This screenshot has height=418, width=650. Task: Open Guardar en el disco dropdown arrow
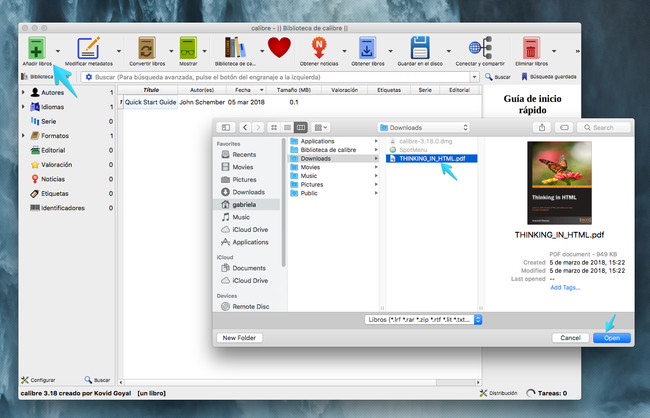tap(448, 51)
